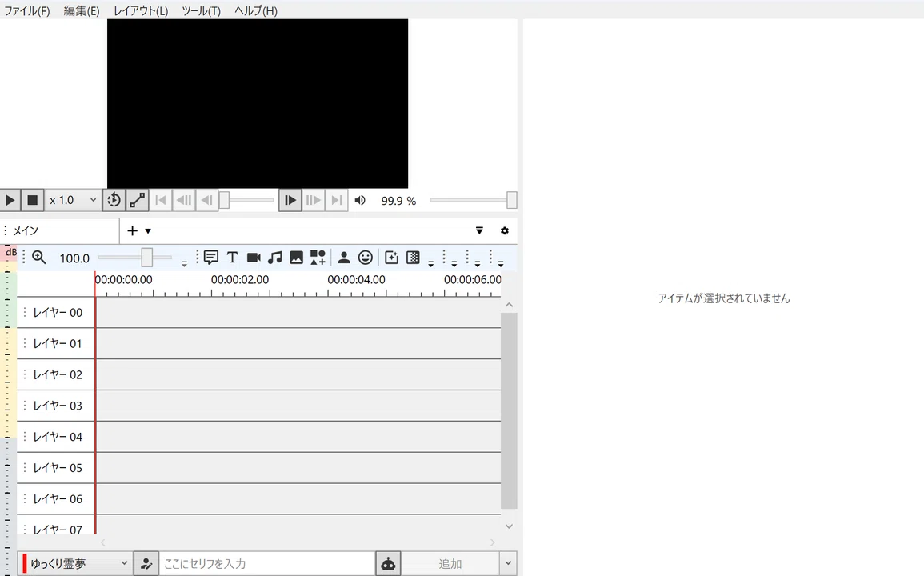Add a new timeline with plus icon
This screenshot has width=924, height=576.
133,230
